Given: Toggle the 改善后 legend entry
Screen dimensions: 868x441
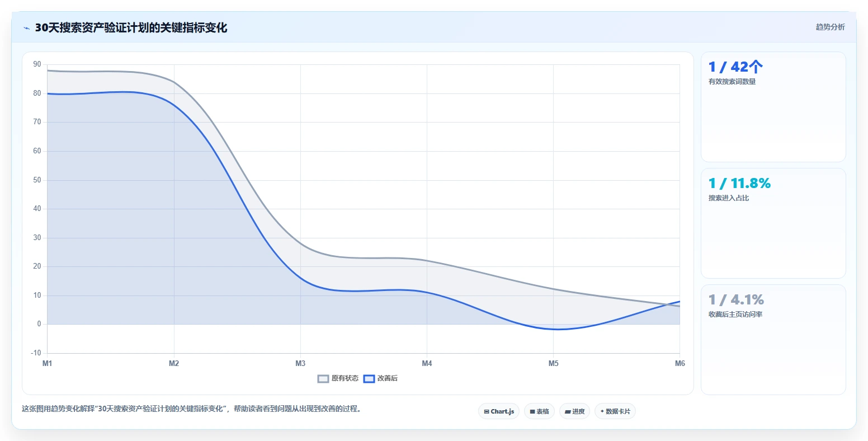Looking at the screenshot, I should pos(380,378).
